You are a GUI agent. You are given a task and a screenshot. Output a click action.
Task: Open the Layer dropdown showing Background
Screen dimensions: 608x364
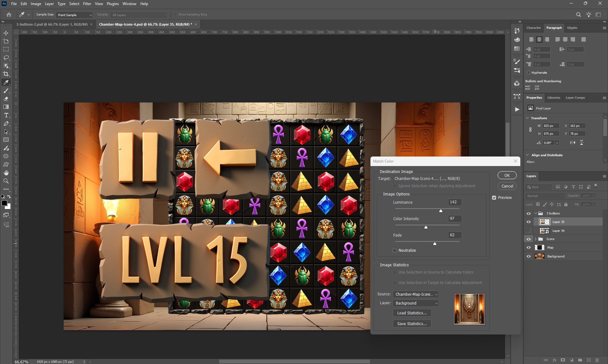pos(416,303)
